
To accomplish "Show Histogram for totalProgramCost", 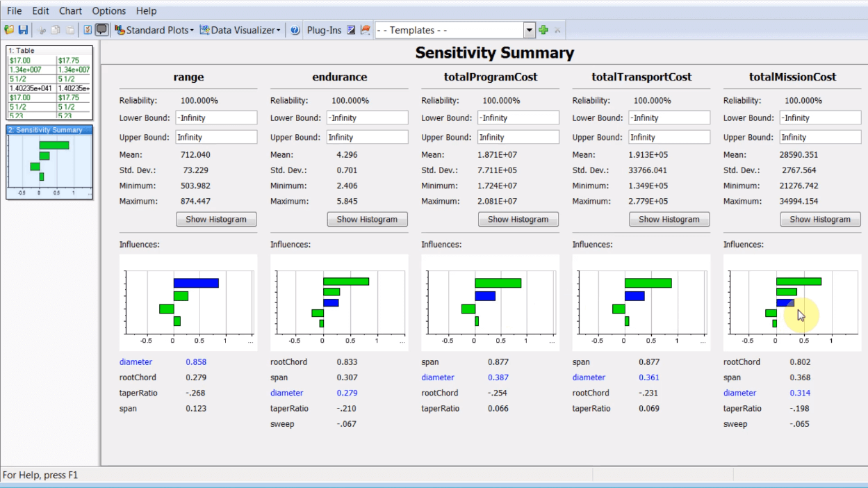I will tap(518, 219).
